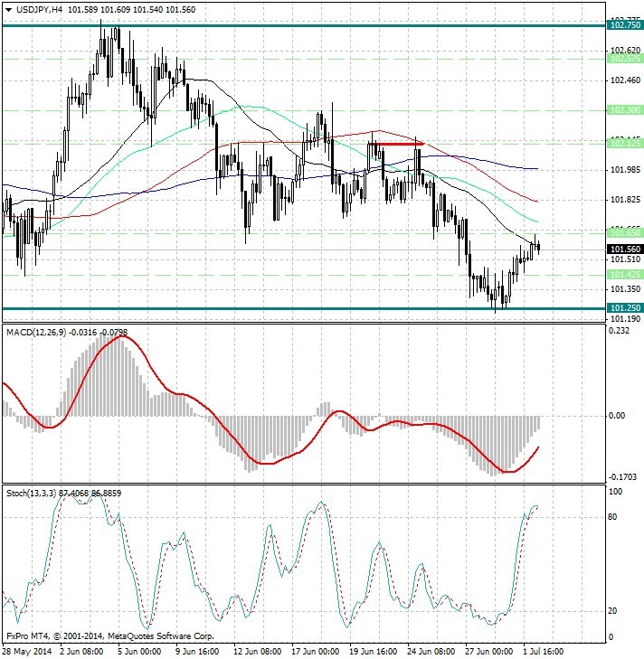Click the 102.460 price scale value
The image size is (644, 659).
point(625,80)
